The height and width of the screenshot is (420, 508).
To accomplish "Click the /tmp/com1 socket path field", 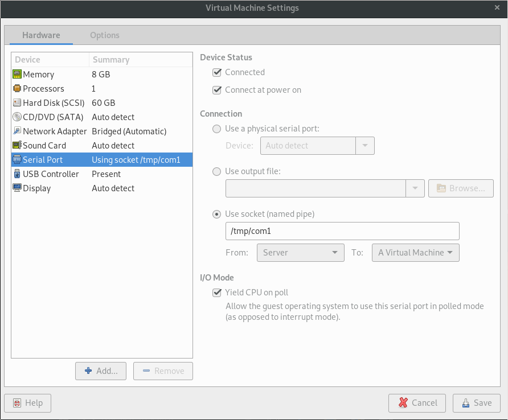I will [342, 231].
